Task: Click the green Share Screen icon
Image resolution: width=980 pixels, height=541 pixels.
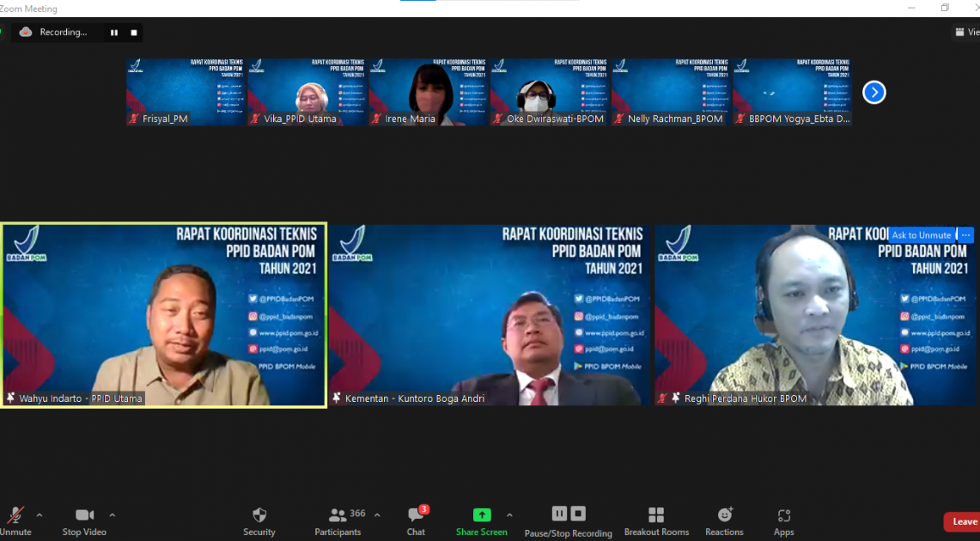Action: (x=482, y=515)
